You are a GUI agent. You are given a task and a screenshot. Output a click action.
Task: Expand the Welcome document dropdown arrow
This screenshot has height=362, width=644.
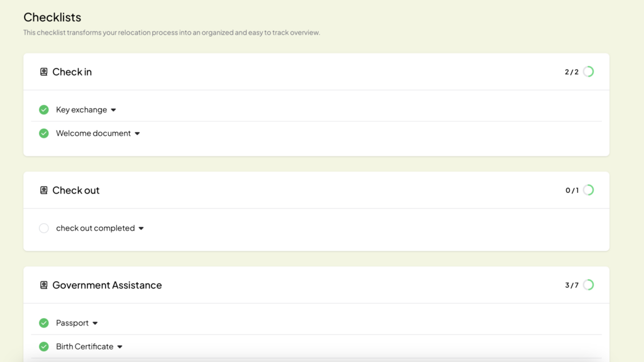point(137,133)
